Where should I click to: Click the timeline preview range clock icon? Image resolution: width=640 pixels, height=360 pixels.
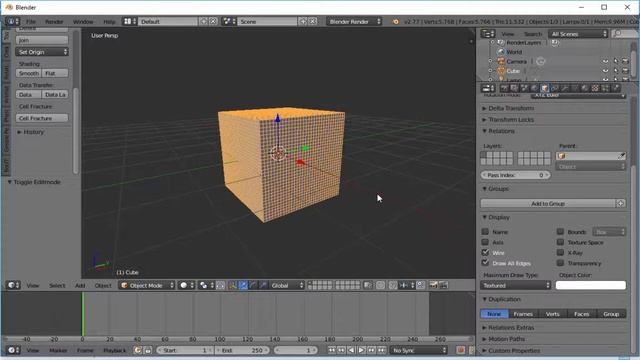(x=138, y=350)
